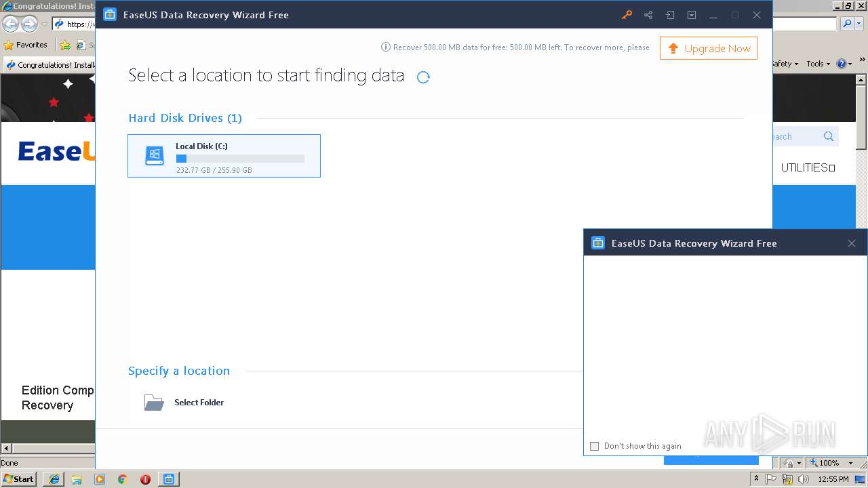
Task: Tick the Don't show this again checkbox
Action: 595,446
